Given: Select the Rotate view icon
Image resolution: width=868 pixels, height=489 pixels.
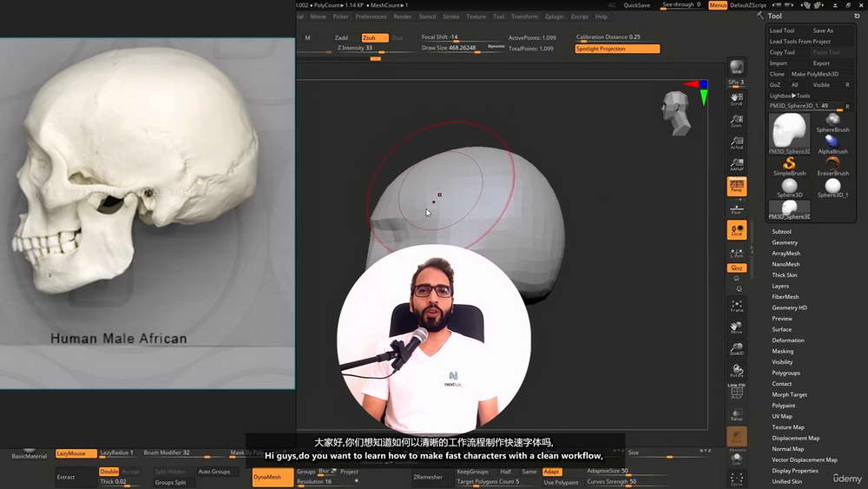Looking at the screenshot, I should 736,371.
